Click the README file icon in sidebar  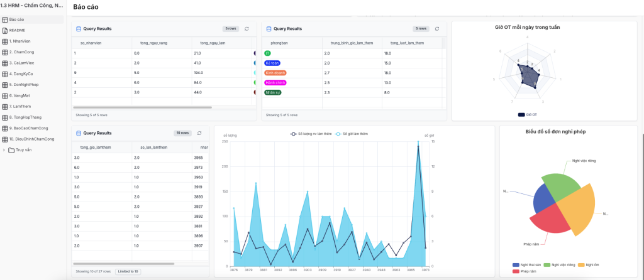5,30
